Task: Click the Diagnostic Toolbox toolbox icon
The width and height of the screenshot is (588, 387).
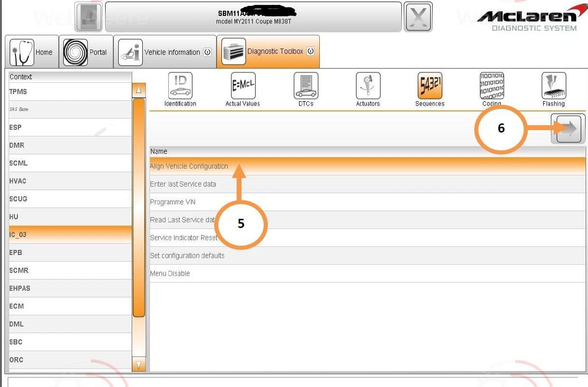Action: [233, 52]
